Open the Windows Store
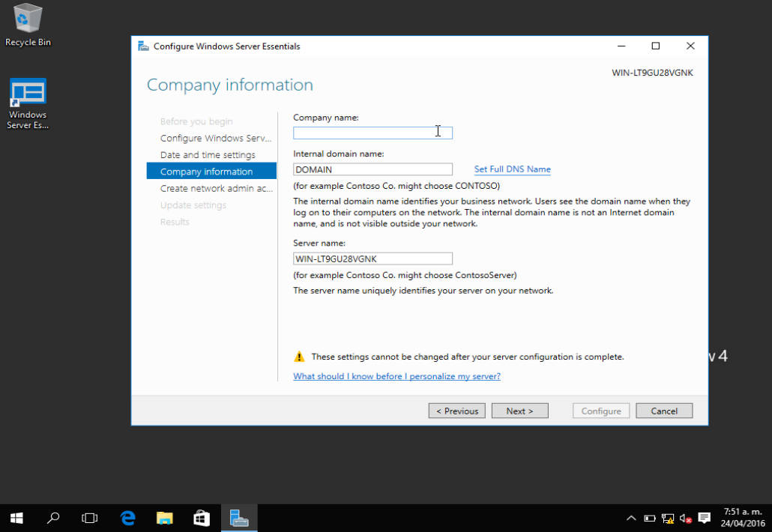Viewport: 772px width, 532px height. (x=201, y=517)
